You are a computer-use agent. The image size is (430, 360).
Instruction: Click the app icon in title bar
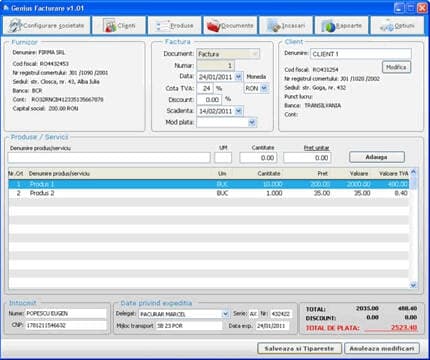tap(5, 8)
